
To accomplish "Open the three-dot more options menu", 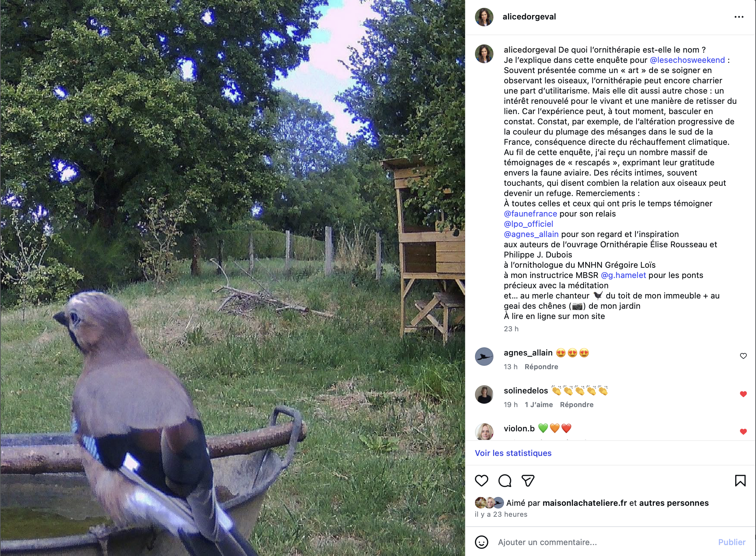I will [739, 17].
